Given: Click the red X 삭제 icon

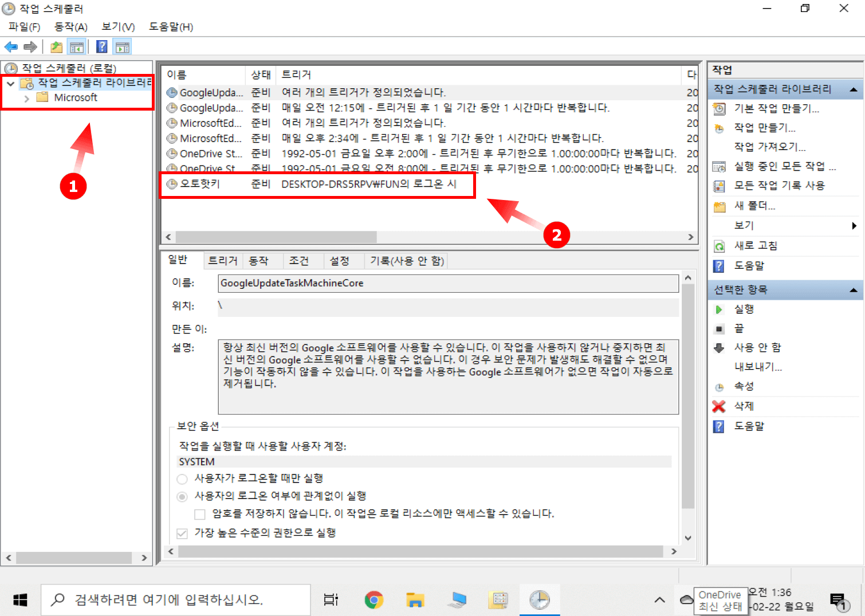Looking at the screenshot, I should click(x=719, y=406).
